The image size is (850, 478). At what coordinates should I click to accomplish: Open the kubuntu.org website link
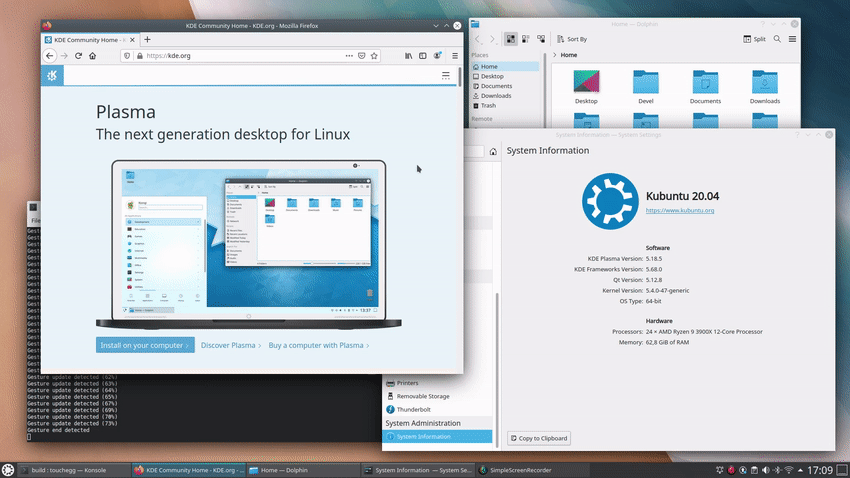(x=680, y=210)
